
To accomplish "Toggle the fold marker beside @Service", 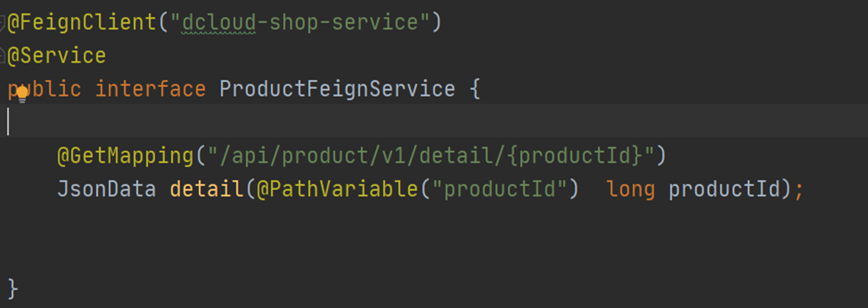I will click(2, 56).
